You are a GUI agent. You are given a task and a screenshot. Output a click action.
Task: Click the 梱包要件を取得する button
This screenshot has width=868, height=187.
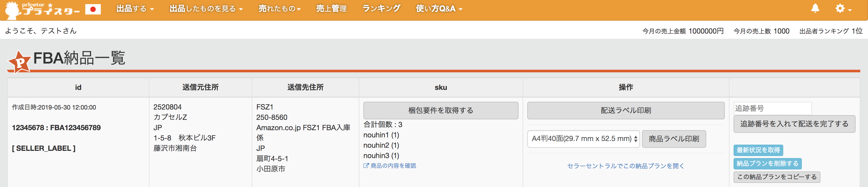[441, 111]
